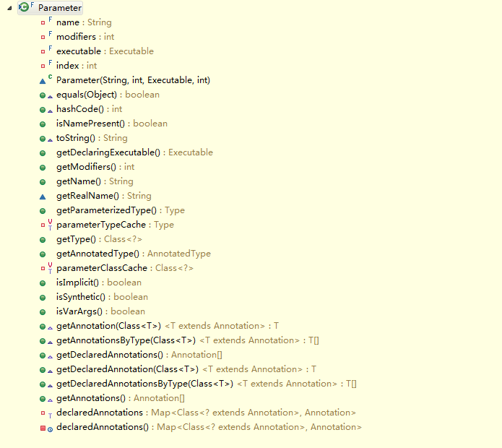The width and height of the screenshot is (502, 448).
Task: Select parameterTypeCache : Type field
Action: [115, 225]
